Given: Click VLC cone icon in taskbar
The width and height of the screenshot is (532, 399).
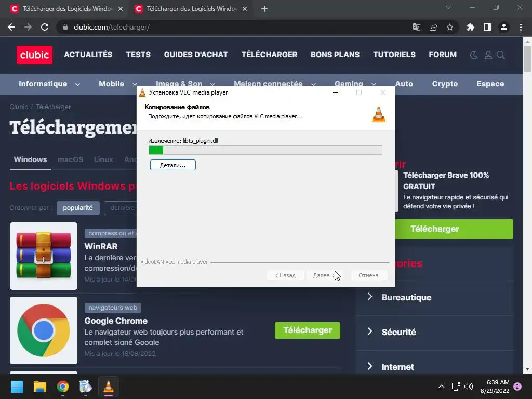Looking at the screenshot, I should pos(109,387).
